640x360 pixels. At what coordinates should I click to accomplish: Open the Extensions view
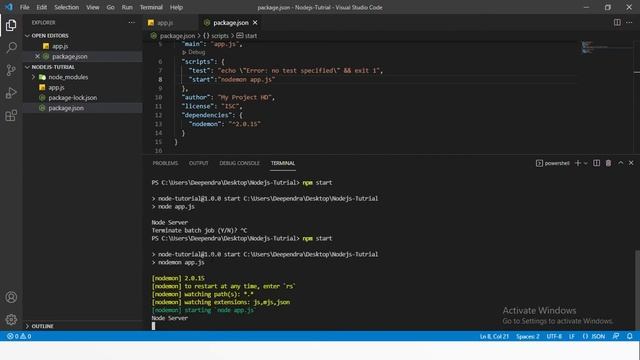pos(11,116)
